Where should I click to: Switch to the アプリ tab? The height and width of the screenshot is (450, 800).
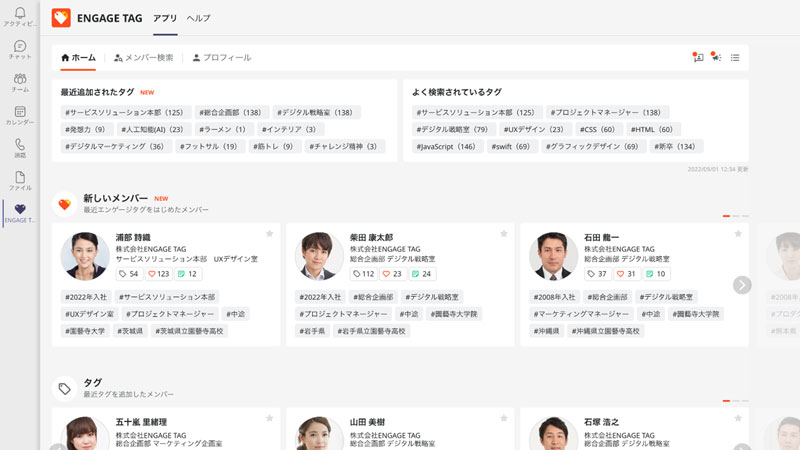165,18
